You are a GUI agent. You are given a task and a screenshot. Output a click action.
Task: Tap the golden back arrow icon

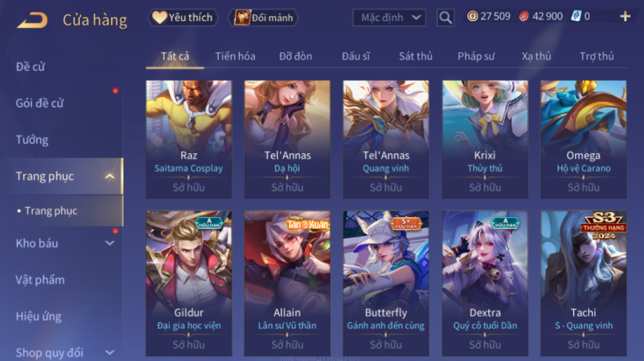click(x=32, y=19)
